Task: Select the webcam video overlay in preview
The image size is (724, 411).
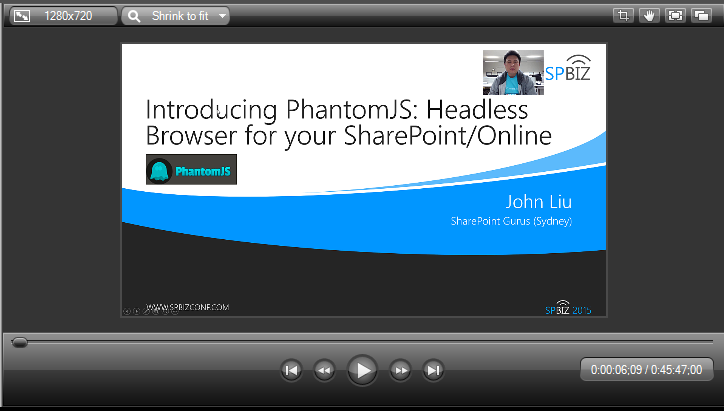Action: pos(513,72)
